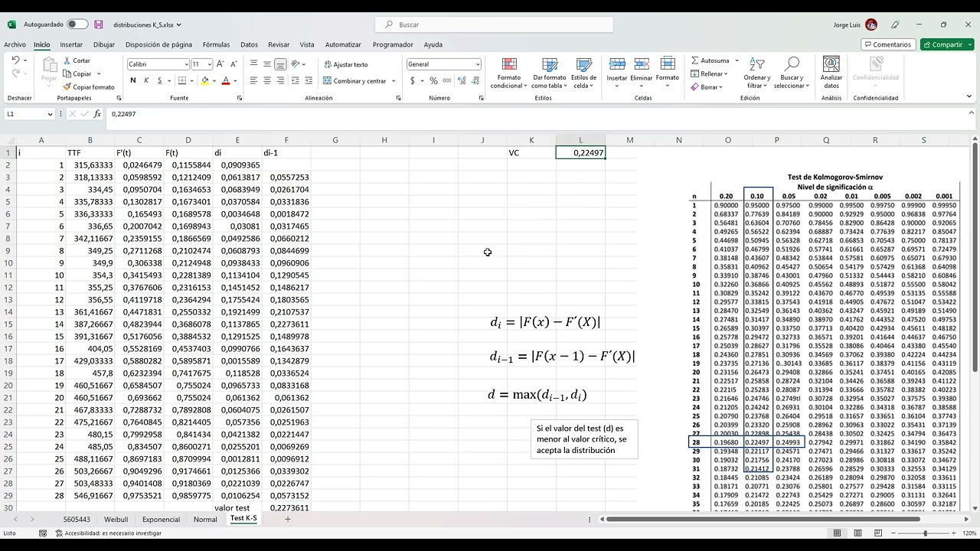Click in the Buscar search box
980x551 pixels.
point(494,24)
